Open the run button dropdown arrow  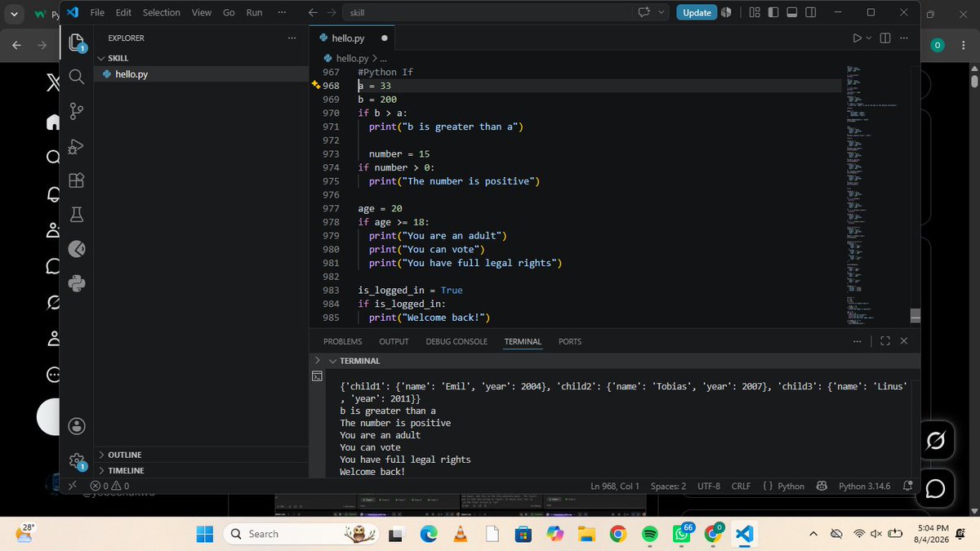tap(869, 38)
